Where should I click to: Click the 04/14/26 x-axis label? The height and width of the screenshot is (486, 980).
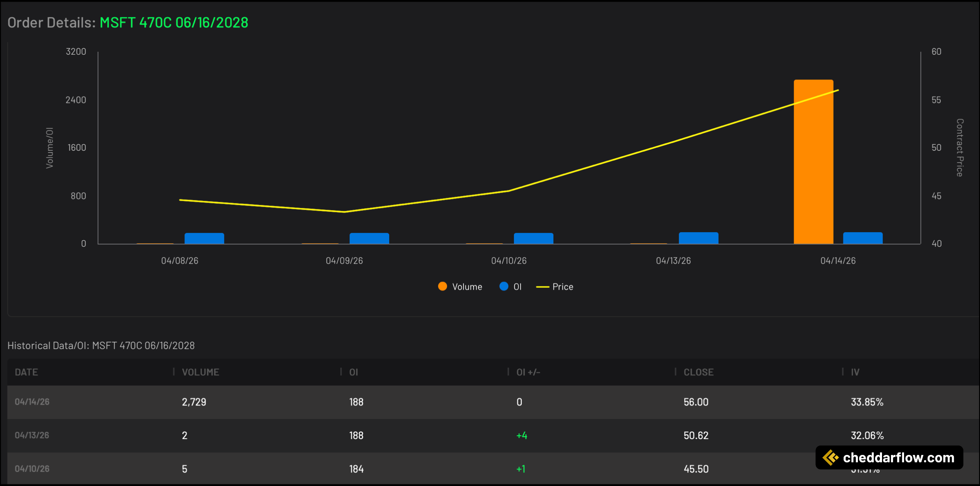(x=838, y=261)
